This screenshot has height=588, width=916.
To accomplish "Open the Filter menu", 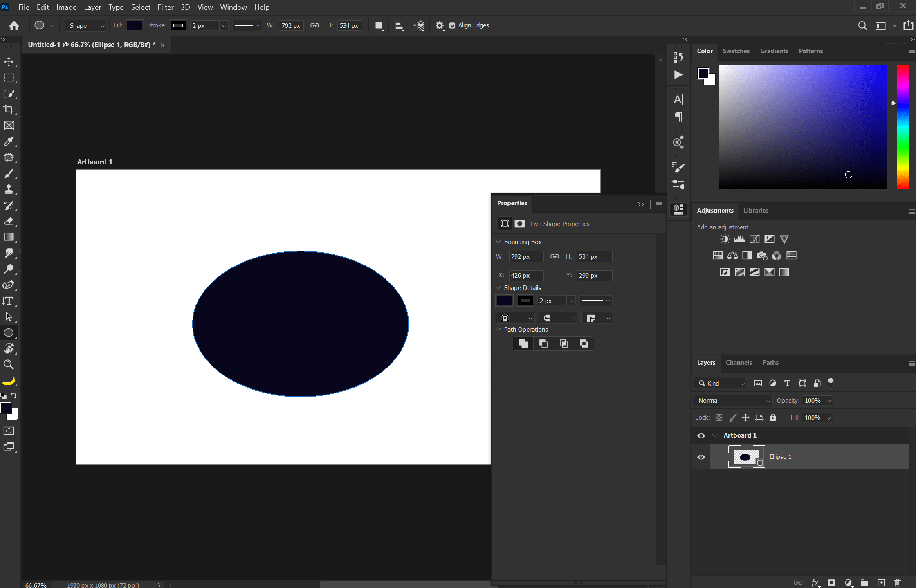I will coord(166,7).
